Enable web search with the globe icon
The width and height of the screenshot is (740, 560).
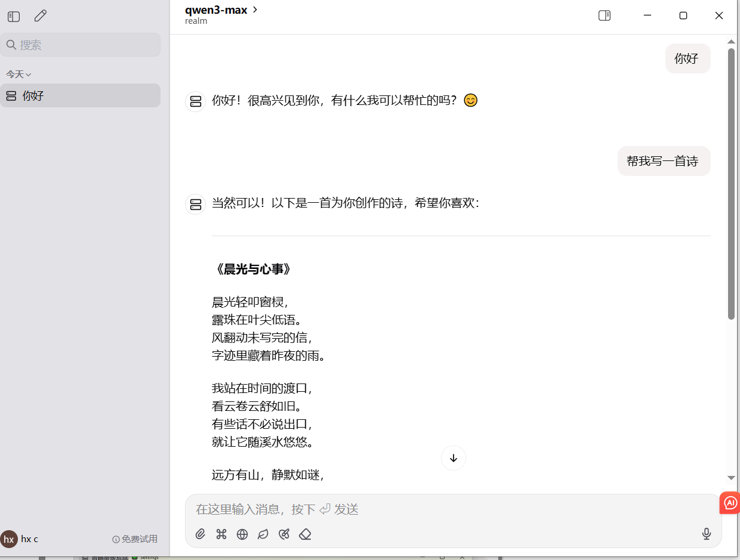(242, 534)
